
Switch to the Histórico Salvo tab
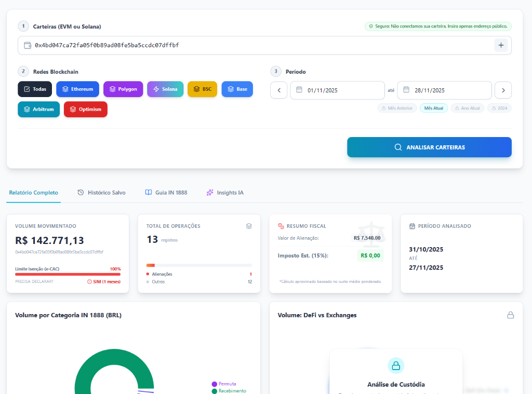(x=102, y=192)
